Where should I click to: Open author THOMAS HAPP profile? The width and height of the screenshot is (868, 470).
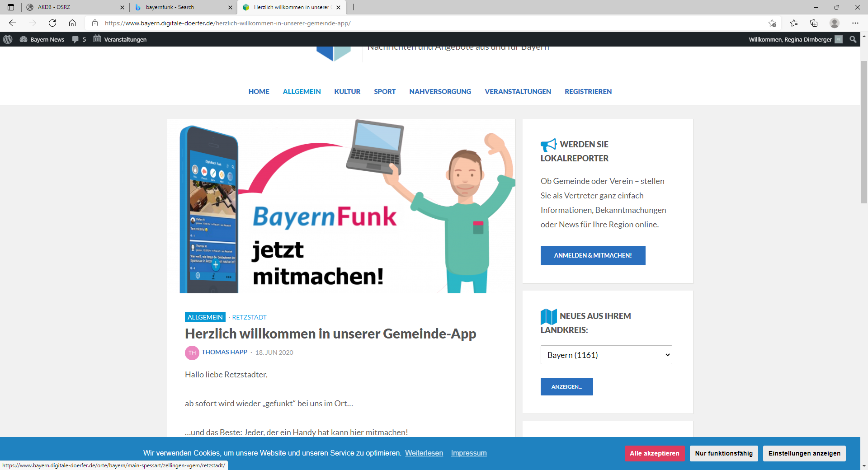pos(225,352)
